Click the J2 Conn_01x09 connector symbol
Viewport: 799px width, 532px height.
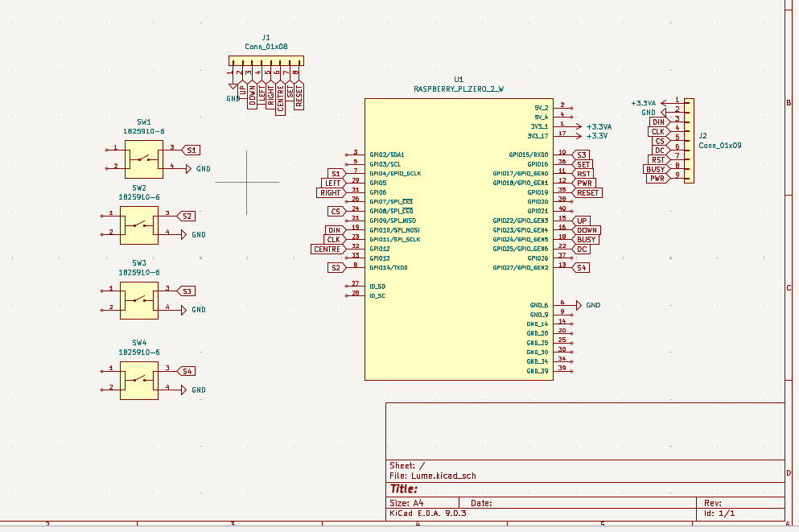(688, 141)
